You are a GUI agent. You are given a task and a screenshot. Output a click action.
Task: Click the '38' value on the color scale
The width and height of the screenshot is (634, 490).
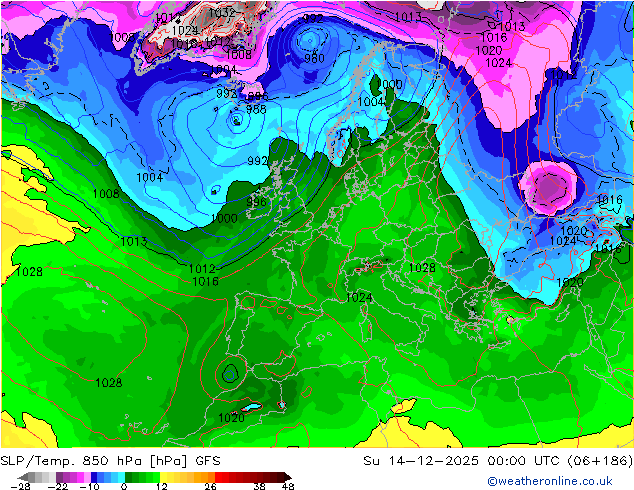(x=259, y=486)
